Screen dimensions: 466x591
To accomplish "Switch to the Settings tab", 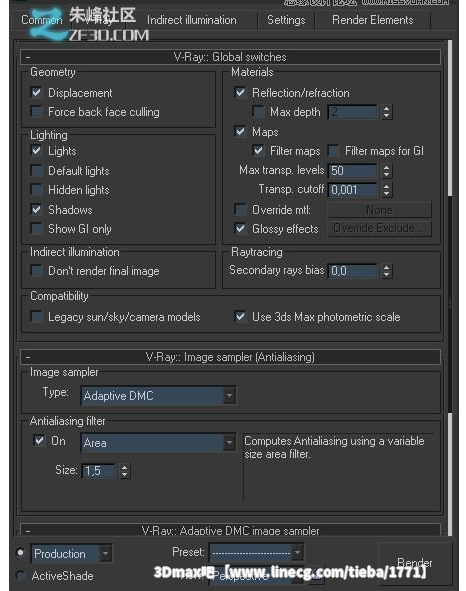I will pyautogui.click(x=286, y=20).
